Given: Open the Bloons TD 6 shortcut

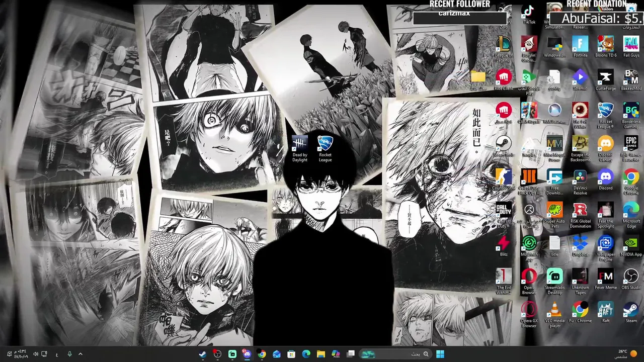Looking at the screenshot, I should pyautogui.click(x=606, y=47).
